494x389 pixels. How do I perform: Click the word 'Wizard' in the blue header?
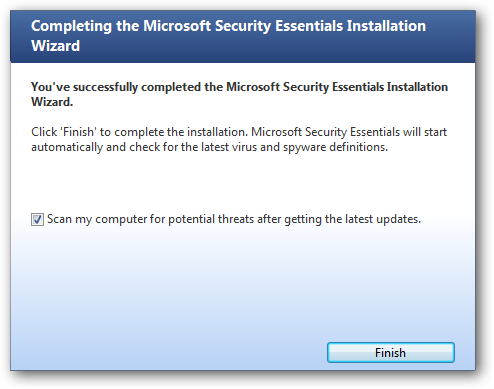click(x=55, y=46)
